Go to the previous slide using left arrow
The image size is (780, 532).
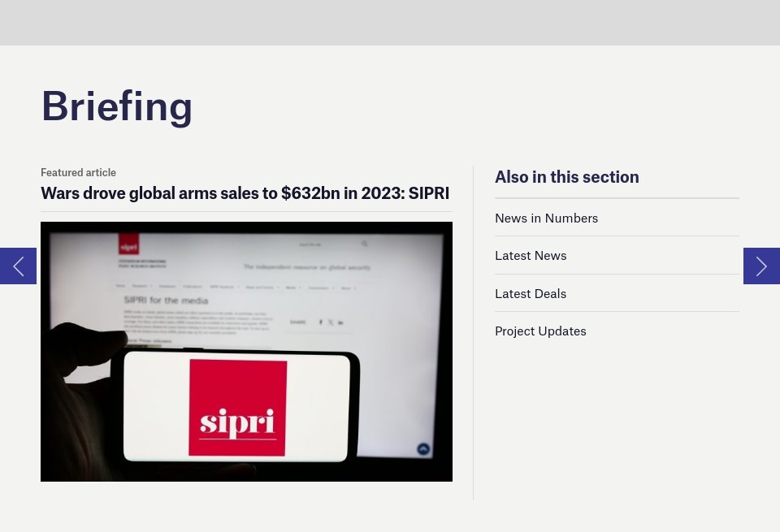point(18,266)
